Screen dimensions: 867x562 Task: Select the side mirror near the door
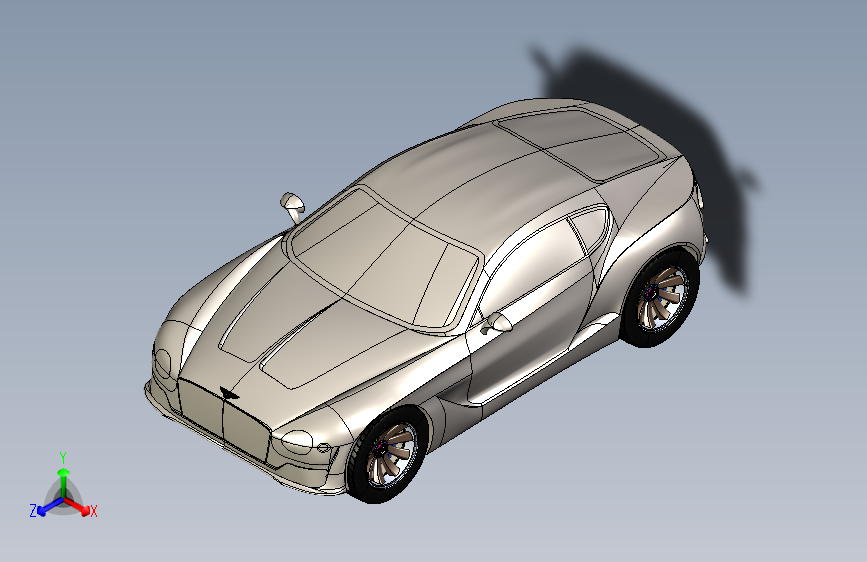497,323
